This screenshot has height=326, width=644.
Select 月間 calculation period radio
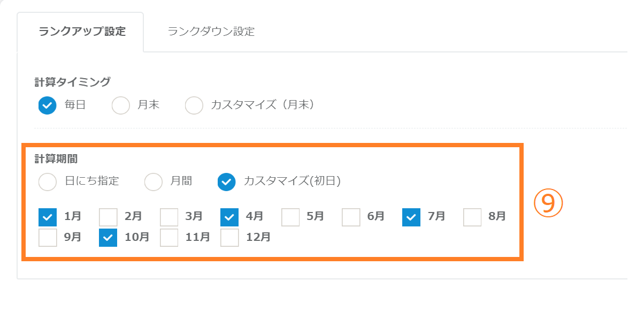pyautogui.click(x=154, y=182)
